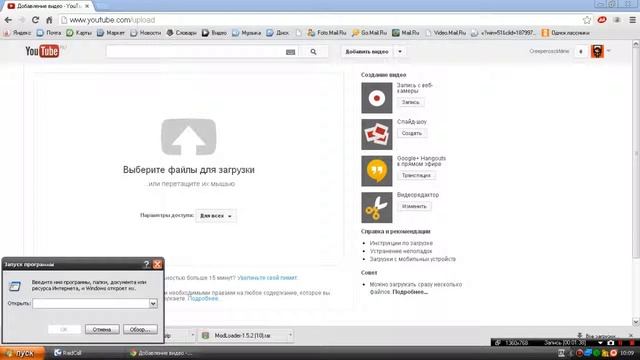Viewport: 640px width, 360px height.
Task: Open the Для всех privacy dropdown
Action: pyautogui.click(x=216, y=216)
